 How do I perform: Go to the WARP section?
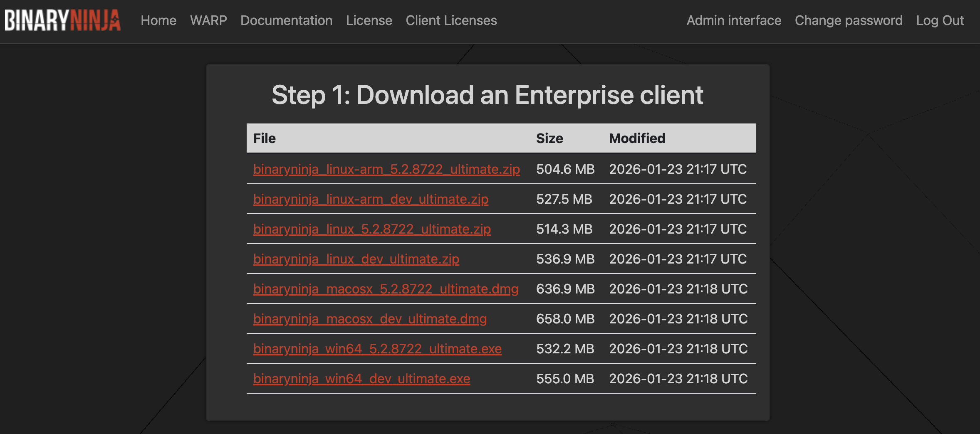(208, 20)
